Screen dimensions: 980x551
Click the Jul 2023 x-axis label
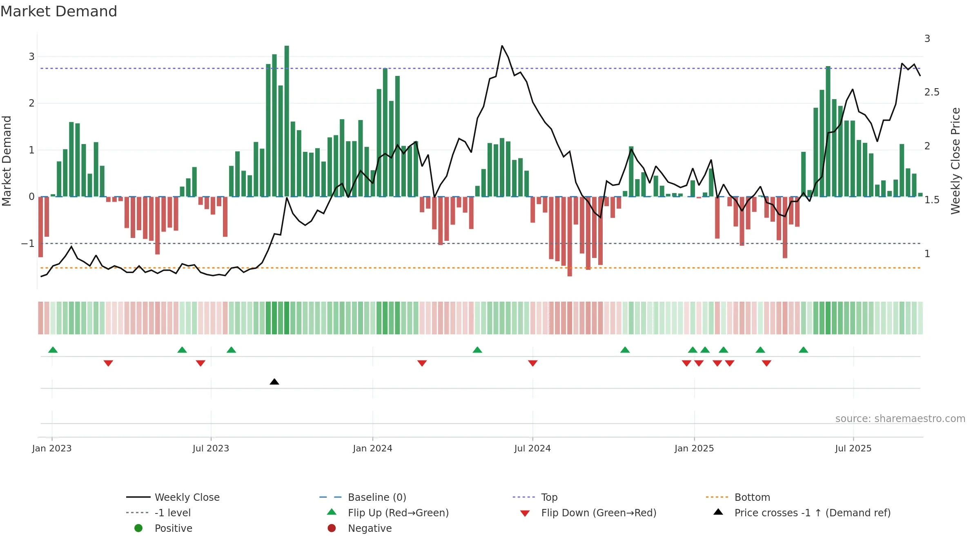(x=211, y=448)
